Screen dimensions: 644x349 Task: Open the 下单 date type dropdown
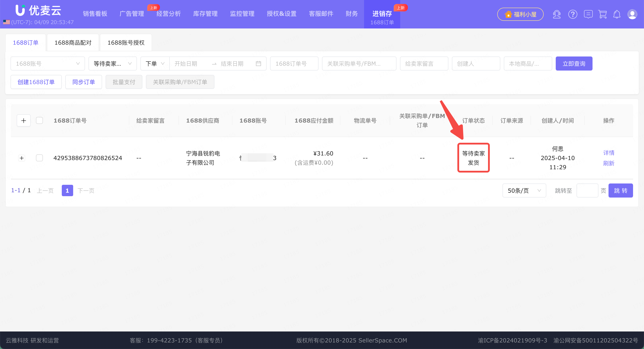pyautogui.click(x=155, y=63)
